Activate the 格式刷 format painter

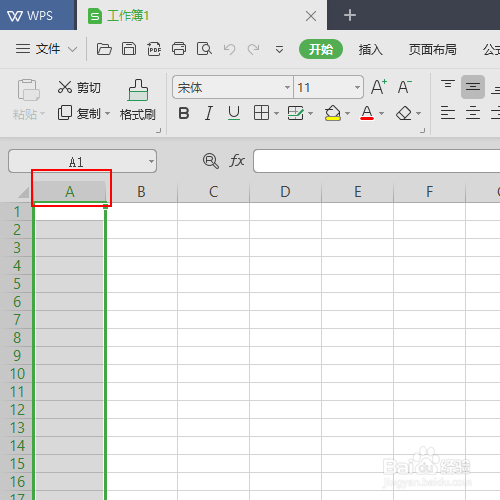(138, 100)
